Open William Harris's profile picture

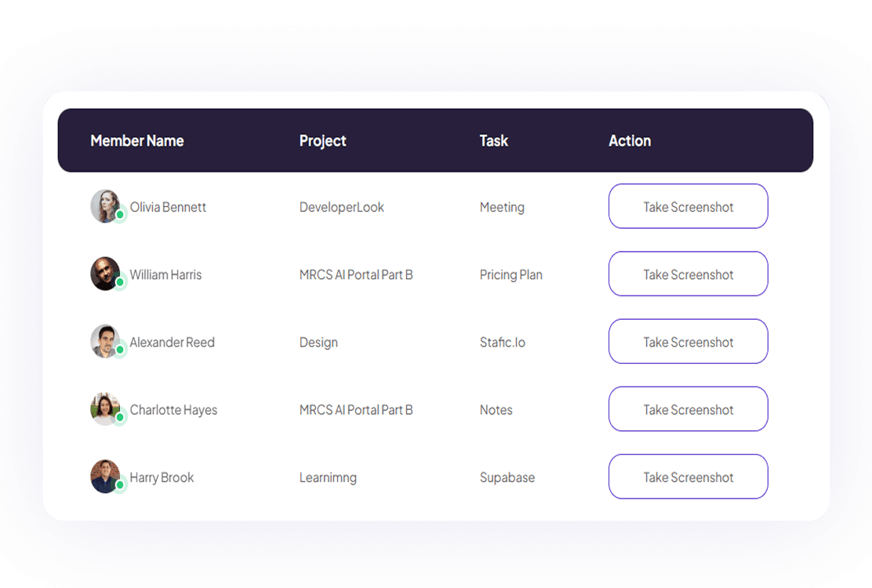[105, 274]
